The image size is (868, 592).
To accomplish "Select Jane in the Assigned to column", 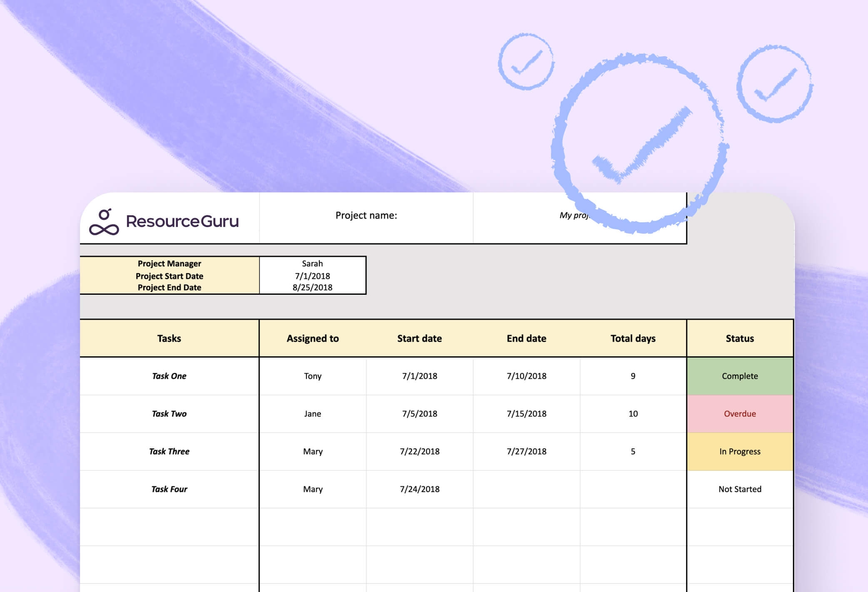I will pyautogui.click(x=312, y=414).
